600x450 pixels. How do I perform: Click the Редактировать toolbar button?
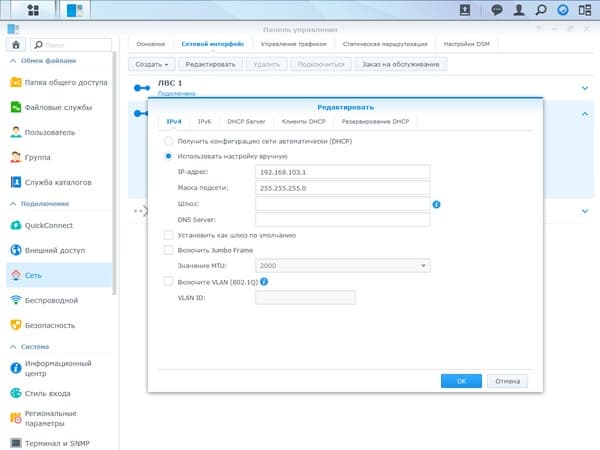(210, 64)
